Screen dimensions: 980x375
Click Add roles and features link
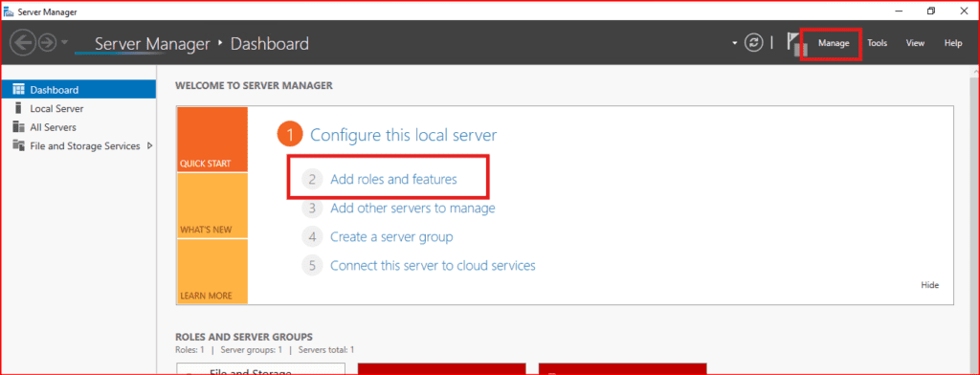pos(393,180)
